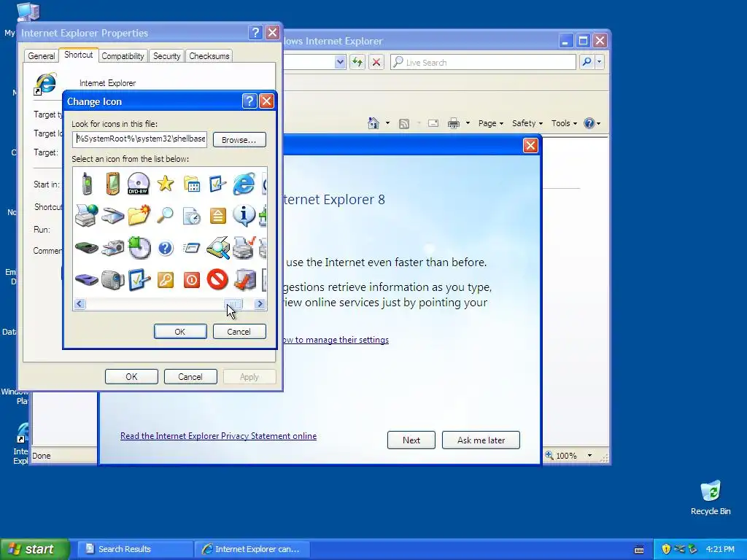This screenshot has width=747, height=560.
Task: Switch to the General tab
Action: pyautogui.click(x=42, y=55)
